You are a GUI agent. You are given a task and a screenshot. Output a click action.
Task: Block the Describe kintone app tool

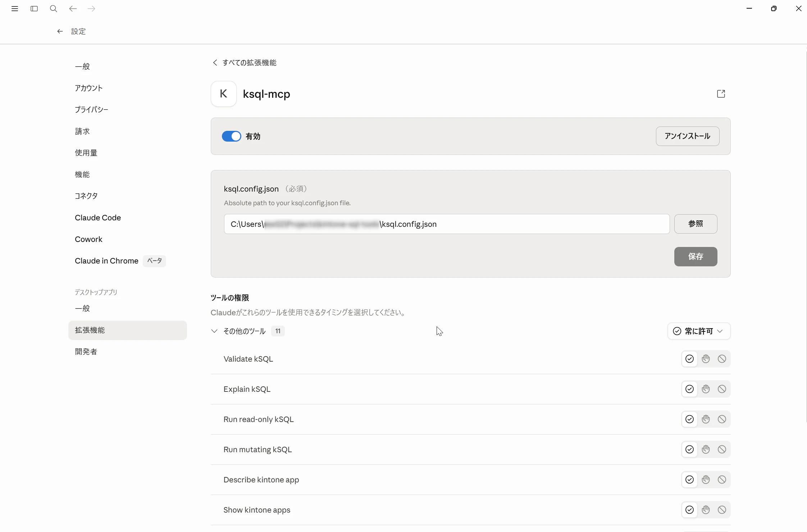[722, 480]
